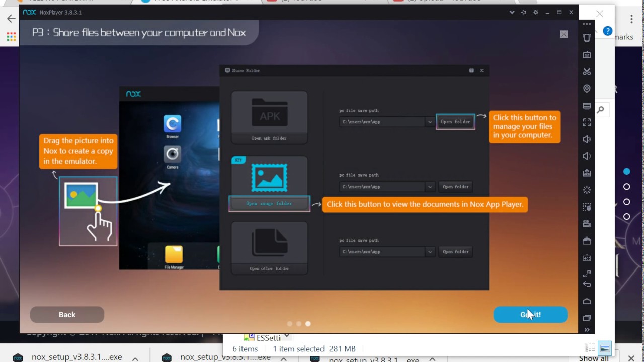Viewport: 644px width, 362px height.
Task: Close the Nox tutorial with the X
Action: click(564, 34)
